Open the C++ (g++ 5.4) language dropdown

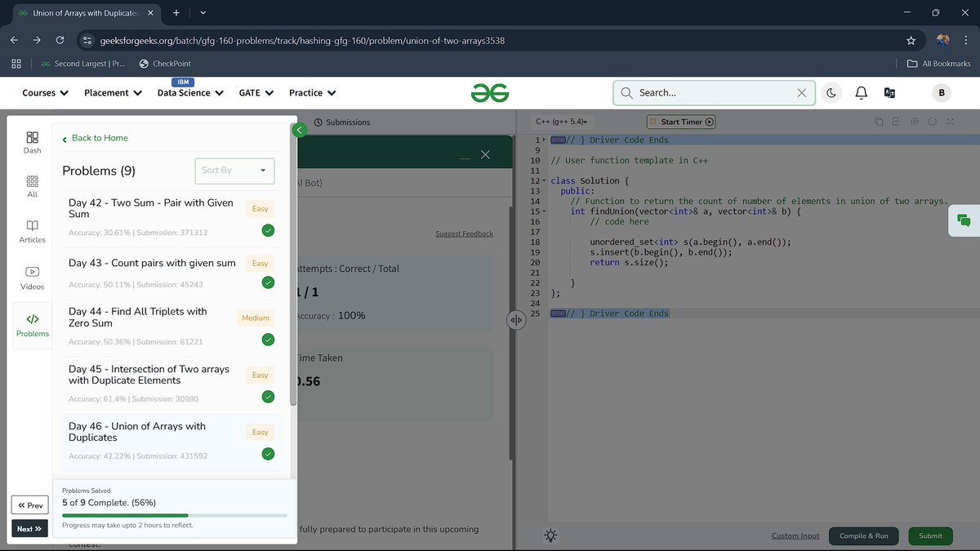click(561, 122)
